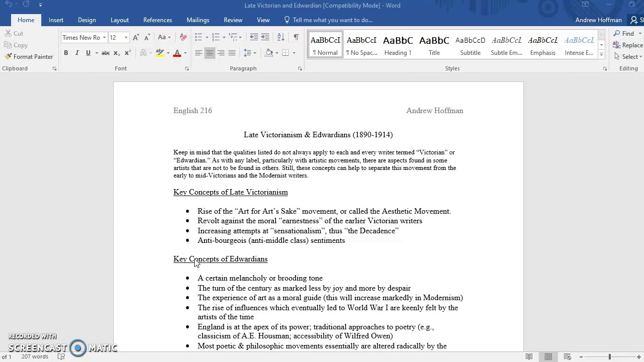Toggle the show paragraph marks button
Screen dimensions: 644x362
[x=296, y=38]
